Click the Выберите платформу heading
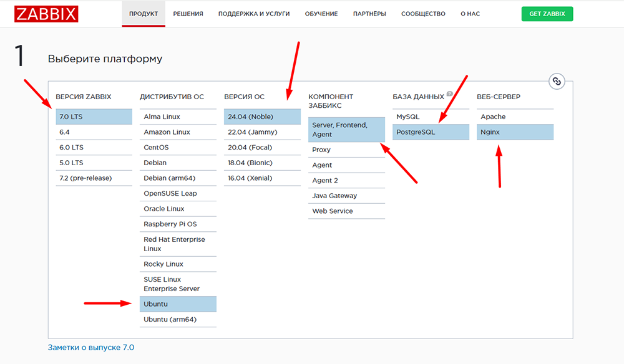Screen dimensions: 624x364 [x=105, y=59]
